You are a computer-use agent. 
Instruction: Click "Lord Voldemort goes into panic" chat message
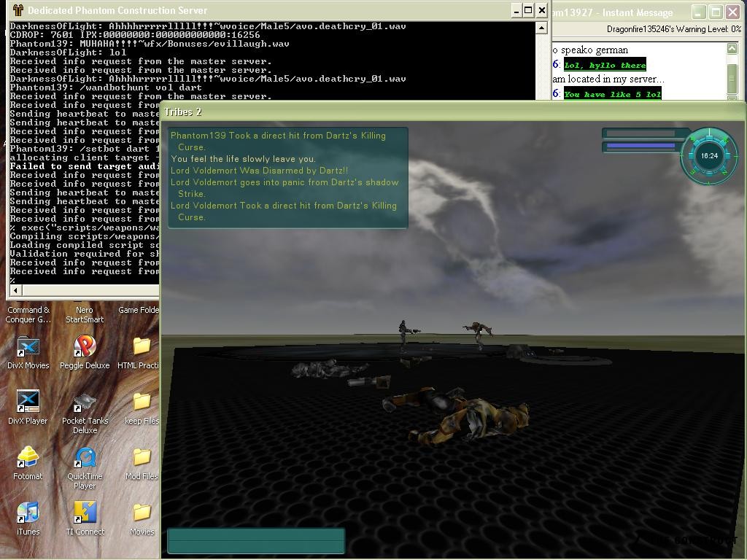285,188
